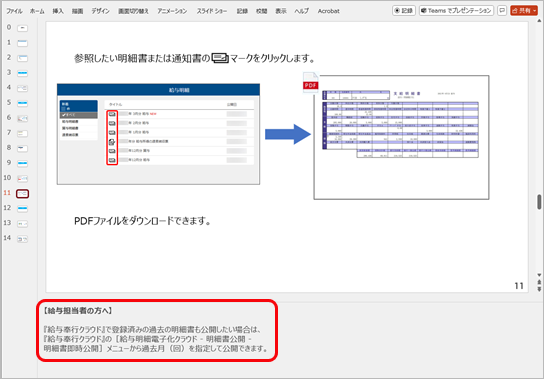
Task: Click the document icon for 源泉徴収票 row
Action: coord(112,142)
